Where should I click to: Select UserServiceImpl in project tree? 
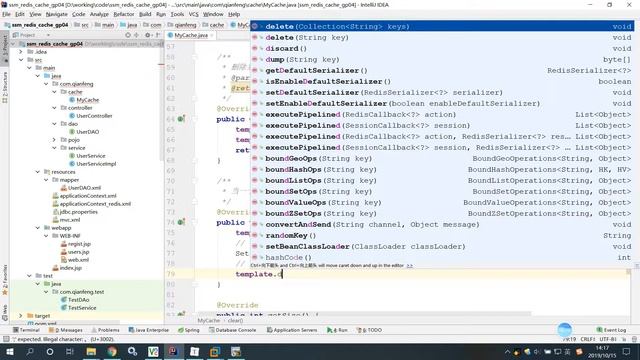click(93, 164)
